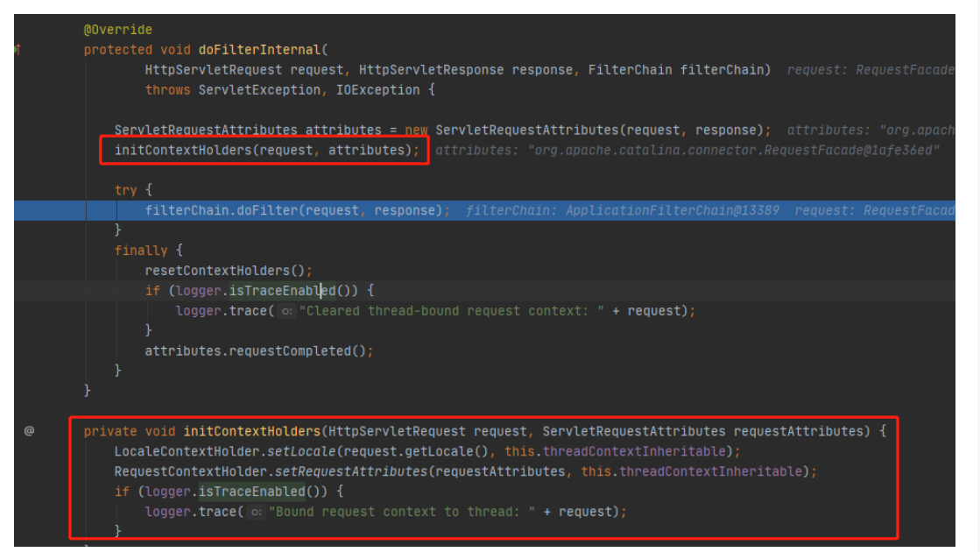Click the private void initContextHolders declaration name
The width and height of the screenshot is (980, 552).
click(x=252, y=431)
